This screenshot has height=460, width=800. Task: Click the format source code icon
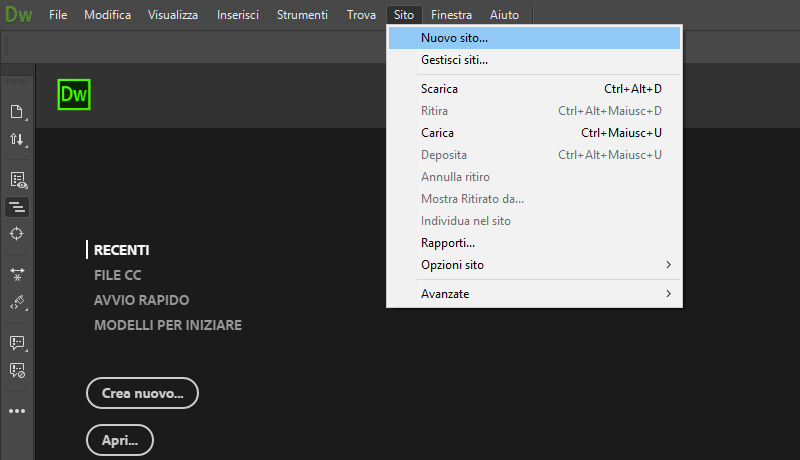tap(17, 302)
